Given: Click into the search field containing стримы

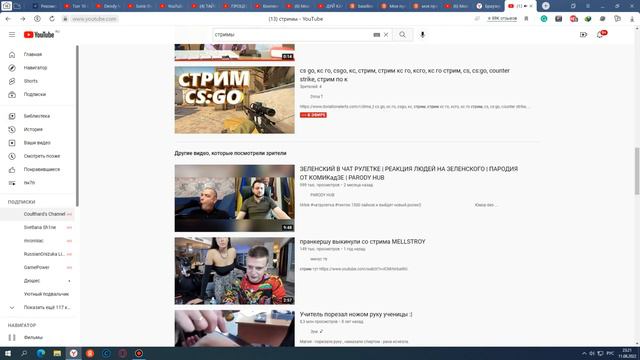Looking at the screenshot, I should point(292,35).
